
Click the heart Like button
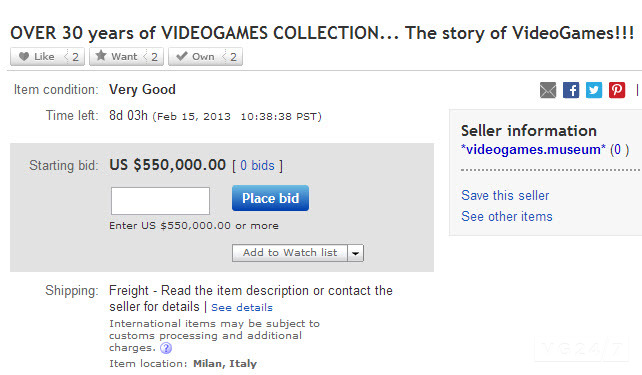[37, 56]
